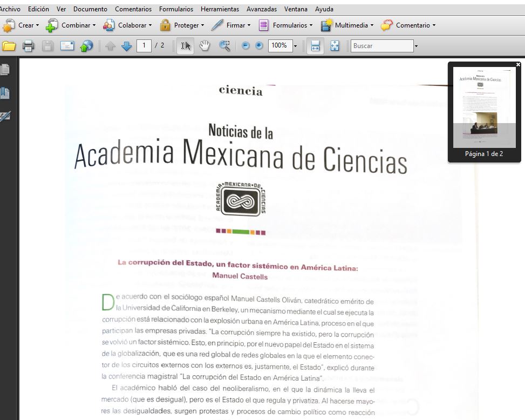Open the Edición menu
525x420 pixels.
(38, 9)
